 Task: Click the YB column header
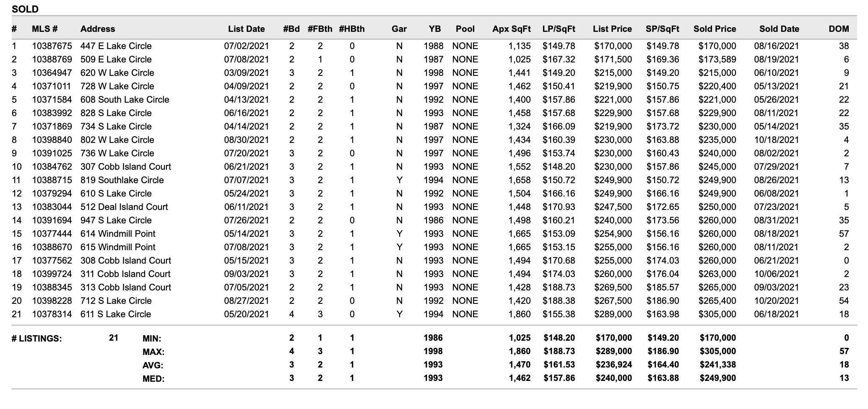(435, 29)
